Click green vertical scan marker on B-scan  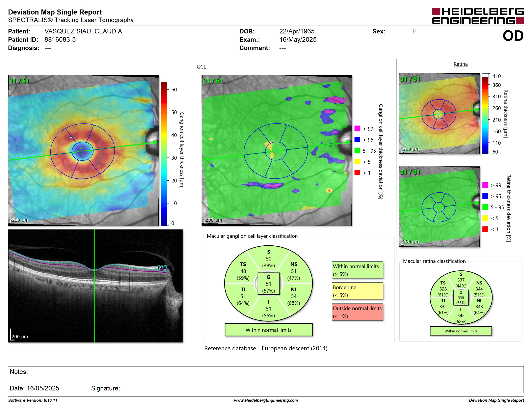[94, 286]
